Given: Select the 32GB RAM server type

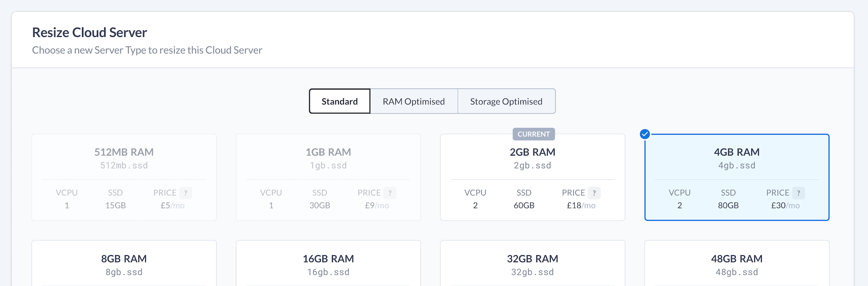Looking at the screenshot, I should coord(533,263).
